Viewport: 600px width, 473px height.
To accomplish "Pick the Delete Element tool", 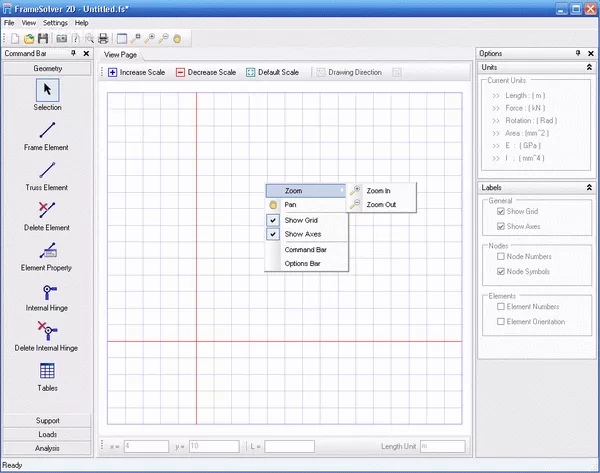I will [47, 216].
